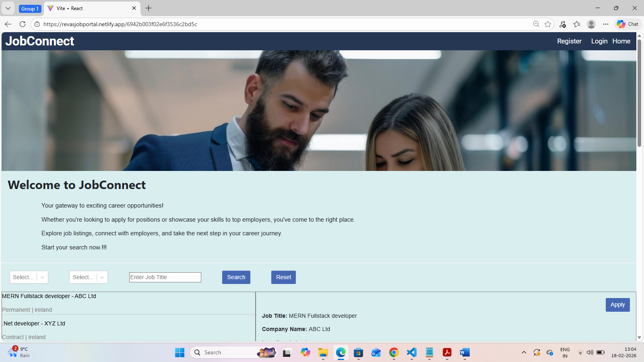The height and width of the screenshot is (362, 644).
Task: Open the first Select filter dropdown
Action: [29, 277]
